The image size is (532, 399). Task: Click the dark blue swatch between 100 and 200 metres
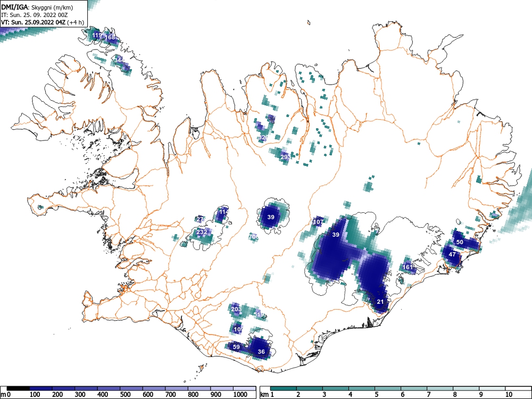41,388
